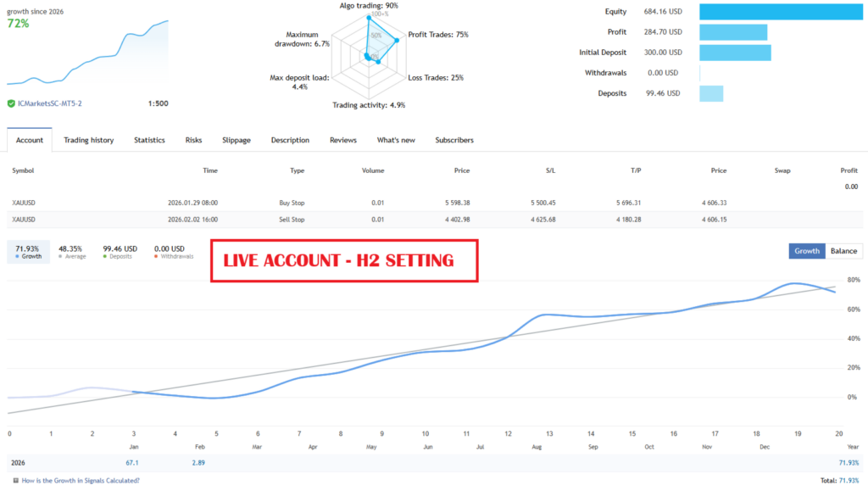Open the Statistics tab
This screenshot has height=485, width=868.
click(149, 140)
